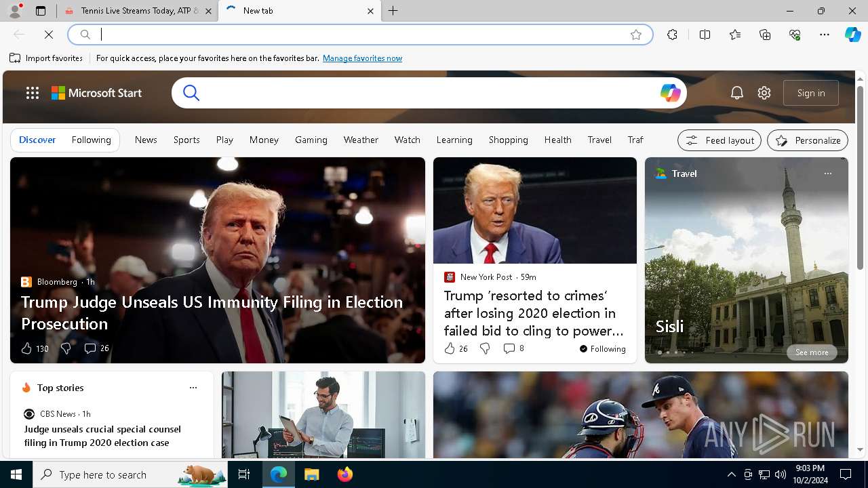The image size is (868, 488).
Task: Dislike the Bloomberg Trump Judge story
Action: pos(66,348)
